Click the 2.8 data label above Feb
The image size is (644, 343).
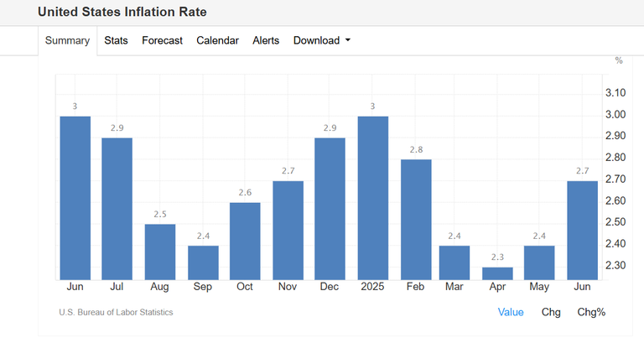coord(416,149)
